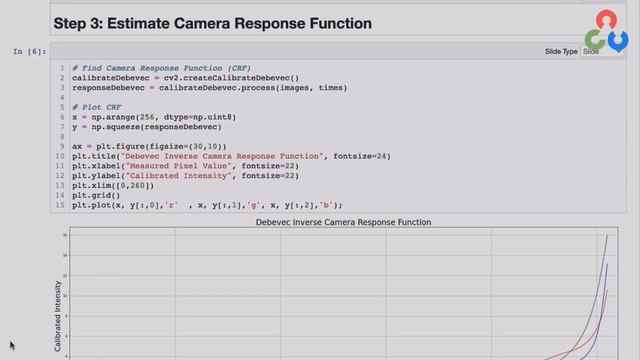
Task: Click the plt.title code line
Action: click(231, 156)
